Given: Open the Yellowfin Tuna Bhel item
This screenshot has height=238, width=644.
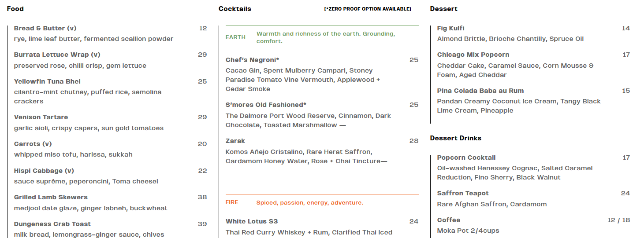Looking at the screenshot, I should (x=47, y=81).
